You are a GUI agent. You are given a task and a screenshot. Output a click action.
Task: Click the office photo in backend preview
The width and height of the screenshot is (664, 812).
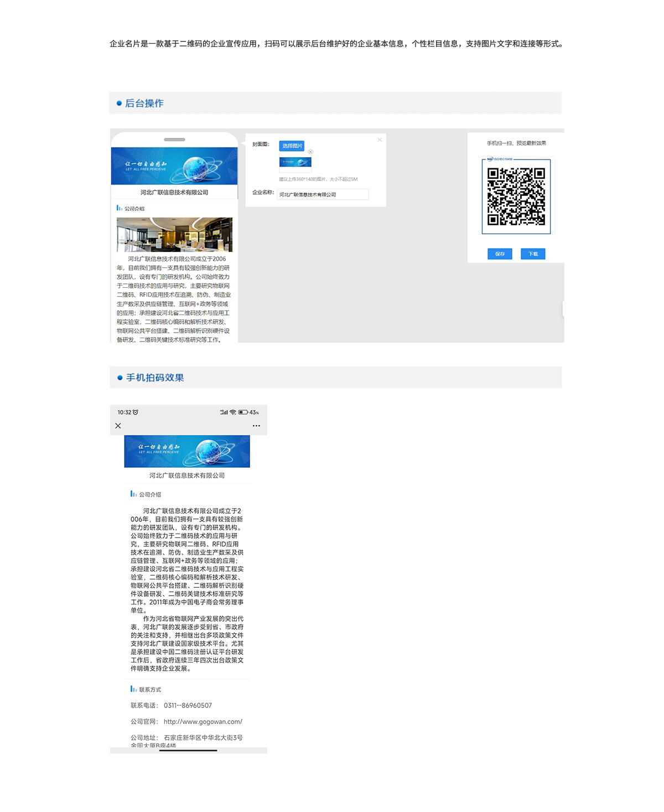[174, 235]
